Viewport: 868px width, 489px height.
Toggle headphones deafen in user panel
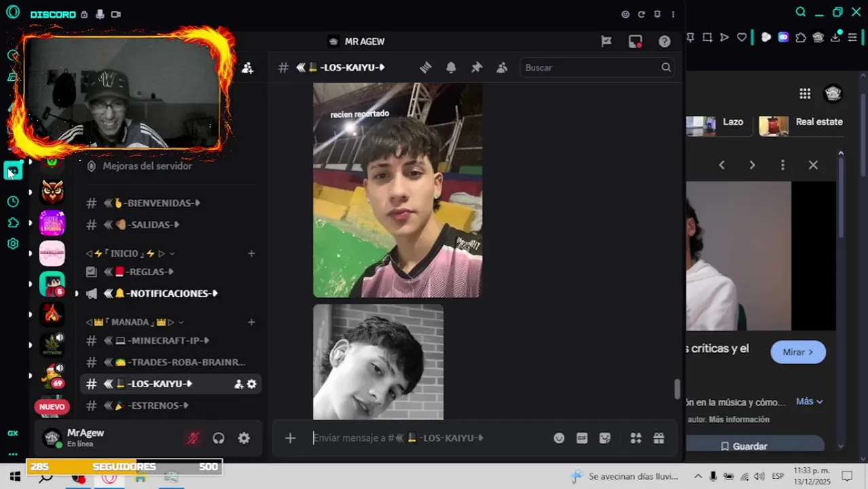(x=218, y=438)
